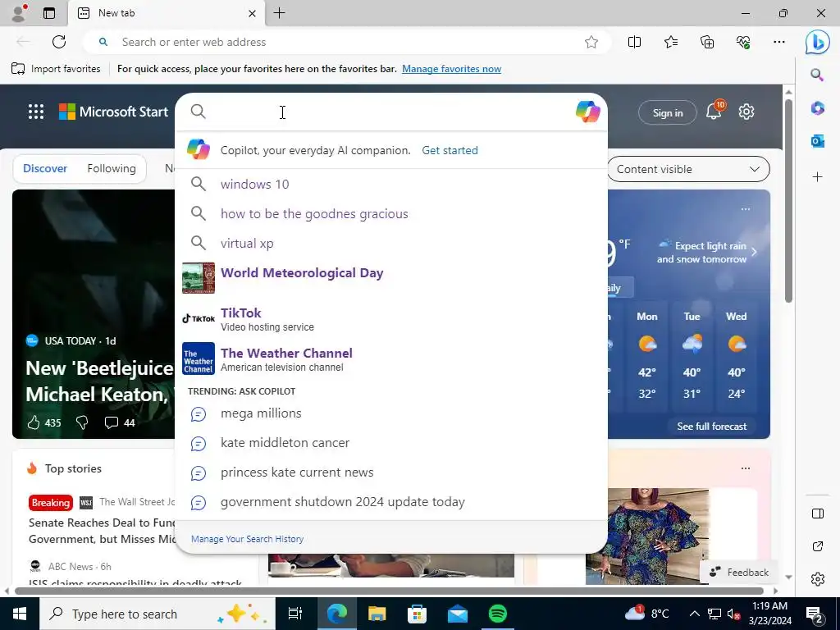The width and height of the screenshot is (840, 630).
Task: Expand Content visible dropdown
Action: [x=688, y=169]
